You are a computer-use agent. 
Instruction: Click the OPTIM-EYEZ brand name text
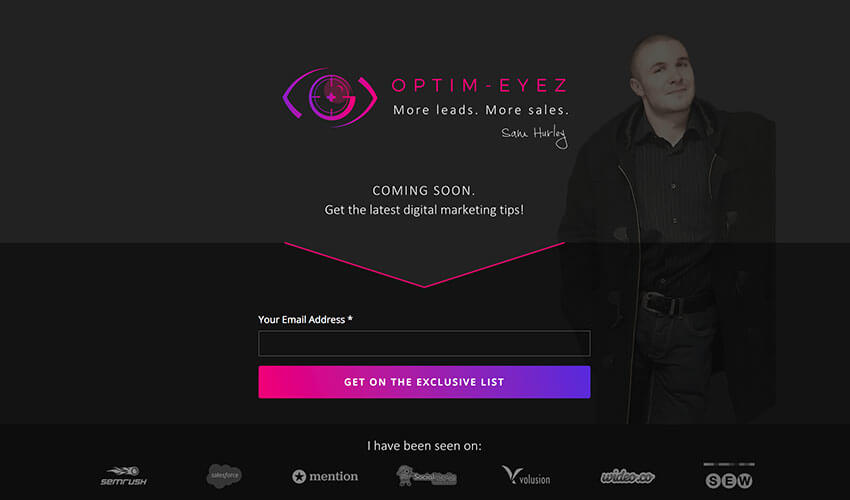[480, 85]
